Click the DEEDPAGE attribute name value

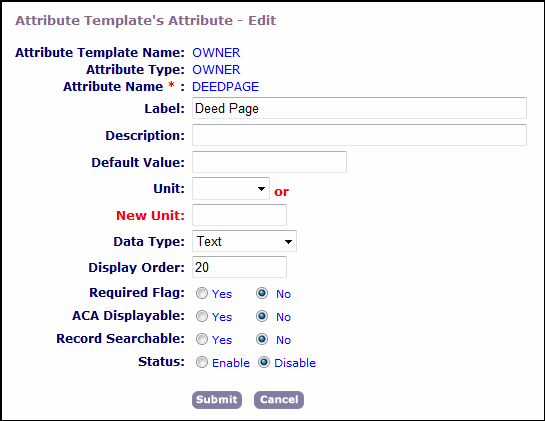click(226, 87)
